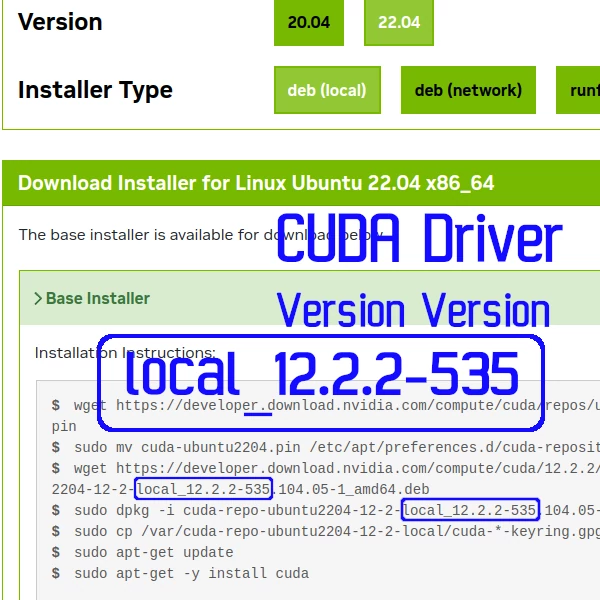
Task: Click the 'sudo dpkg -i cuda-repo' command line
Action: [326, 510]
